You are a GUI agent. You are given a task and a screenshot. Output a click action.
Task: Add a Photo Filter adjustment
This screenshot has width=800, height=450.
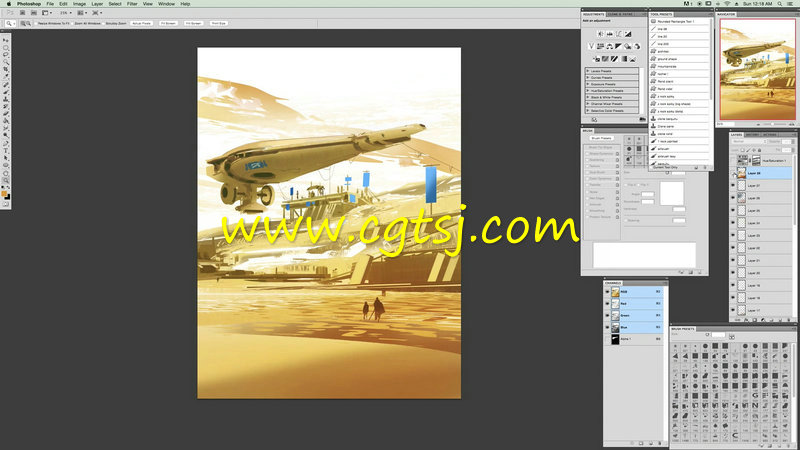click(x=628, y=46)
